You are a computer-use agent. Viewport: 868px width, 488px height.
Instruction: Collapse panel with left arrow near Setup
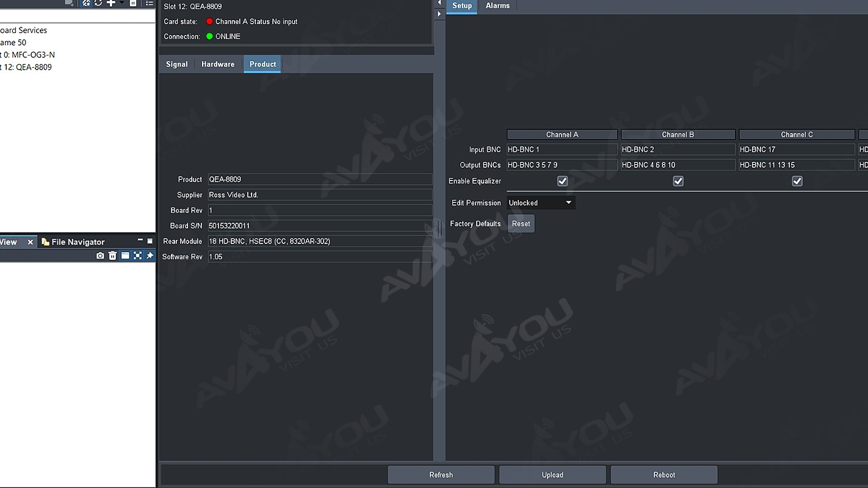(439, 4)
